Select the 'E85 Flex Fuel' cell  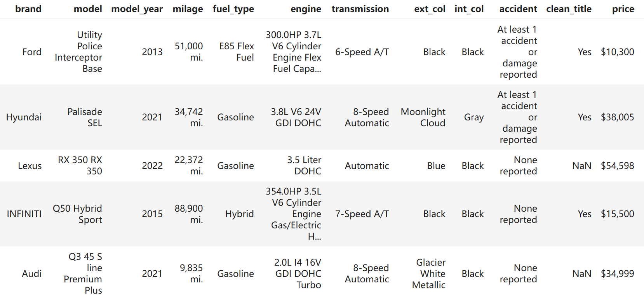(237, 52)
